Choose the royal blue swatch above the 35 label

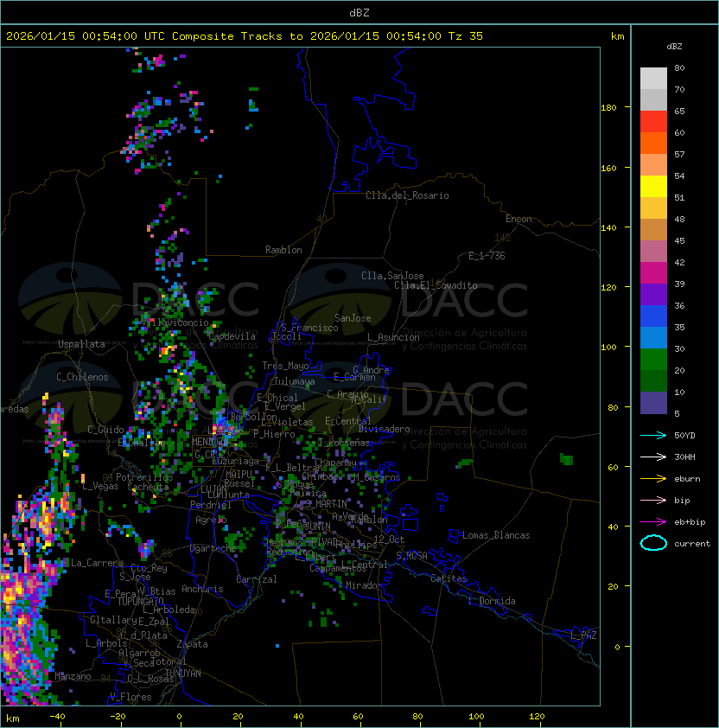pyautogui.click(x=653, y=316)
